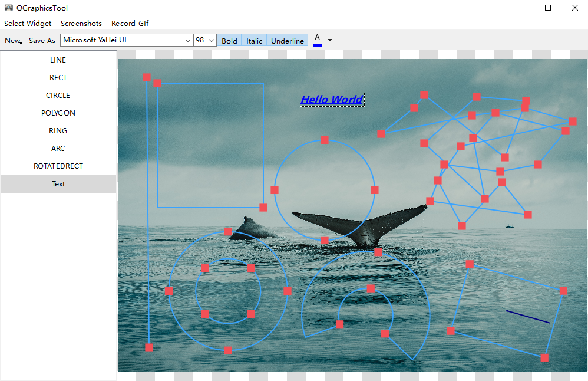
Task: Select ROTATEDRECT from the shape list
Action: click(x=58, y=166)
